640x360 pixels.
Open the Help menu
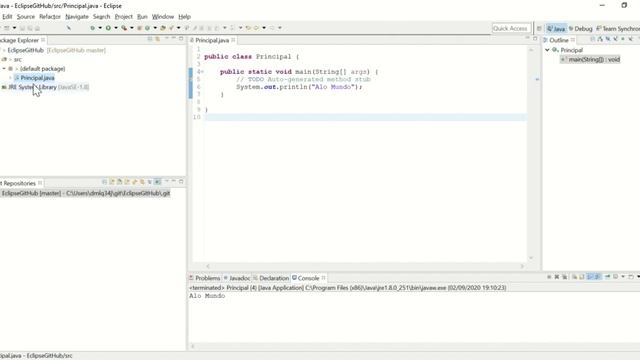click(184, 17)
